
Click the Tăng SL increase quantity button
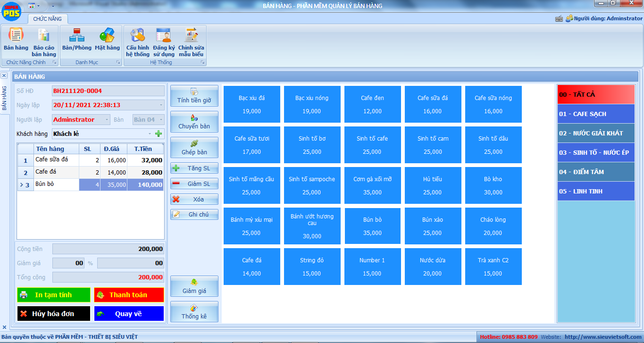point(194,168)
